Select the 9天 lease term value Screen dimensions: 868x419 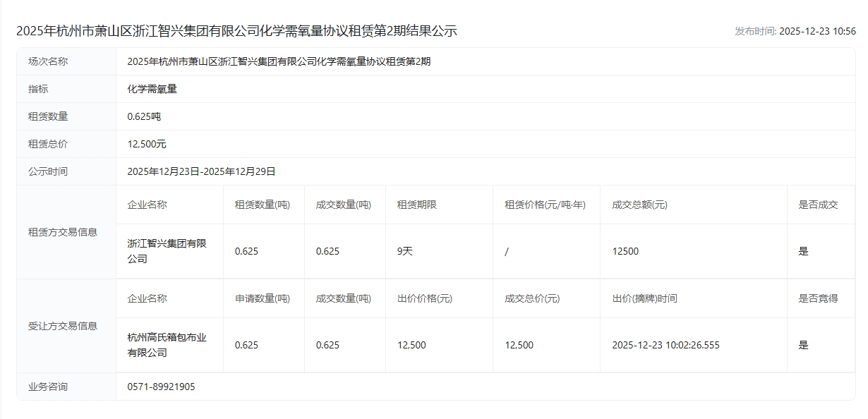pos(404,251)
